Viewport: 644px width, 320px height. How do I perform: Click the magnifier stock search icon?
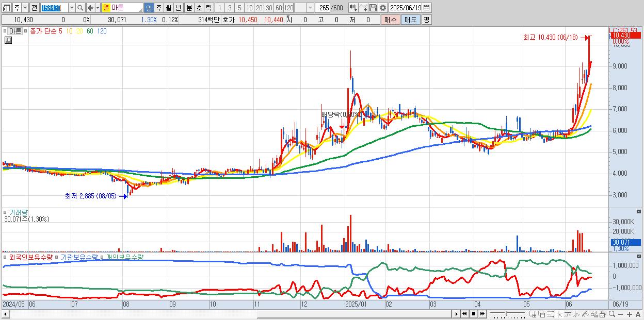pos(81,8)
